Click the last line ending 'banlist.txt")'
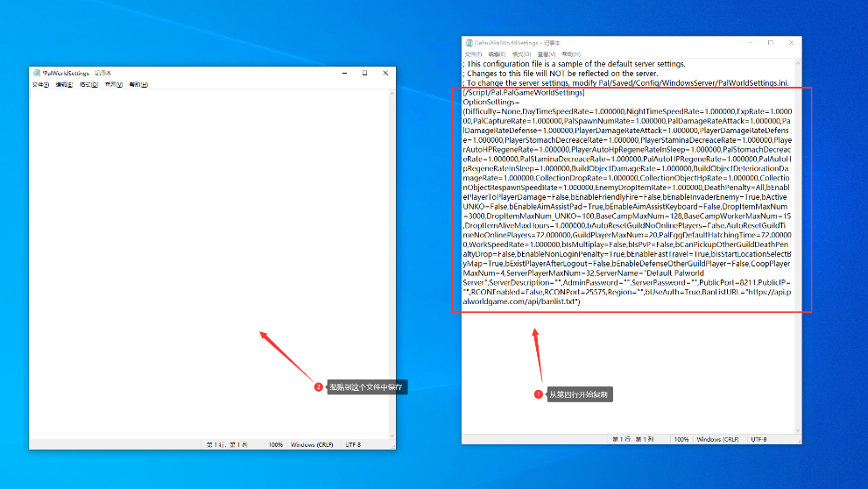The width and height of the screenshot is (868, 489). 521,301
